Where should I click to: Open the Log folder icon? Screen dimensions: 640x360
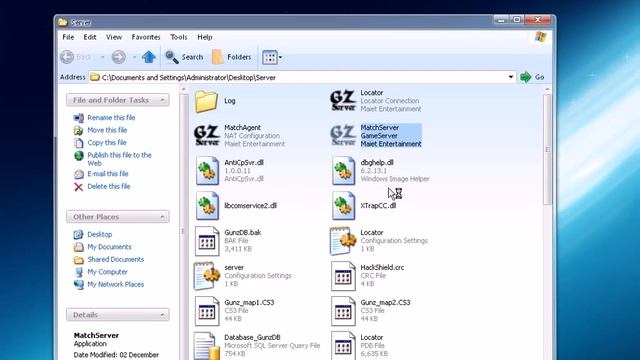[206, 101]
